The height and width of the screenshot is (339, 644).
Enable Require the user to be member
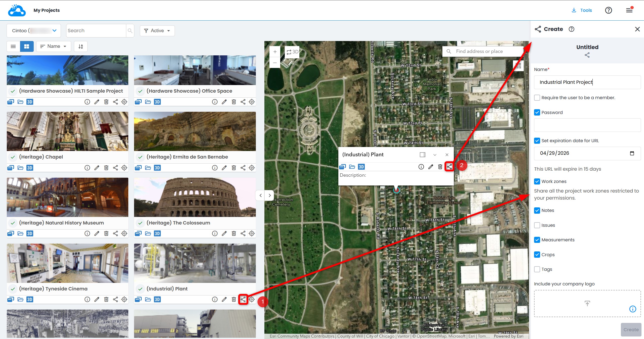pos(537,98)
